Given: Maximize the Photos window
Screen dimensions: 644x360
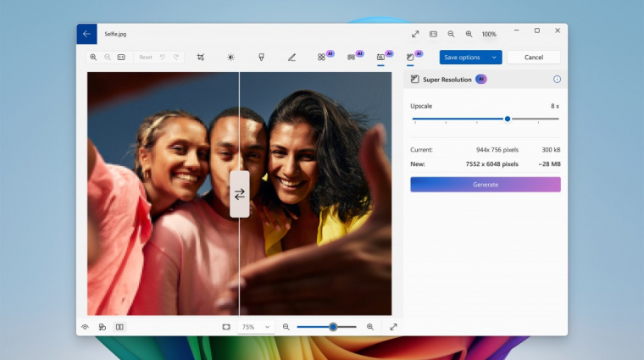Looking at the screenshot, I should (536, 30).
